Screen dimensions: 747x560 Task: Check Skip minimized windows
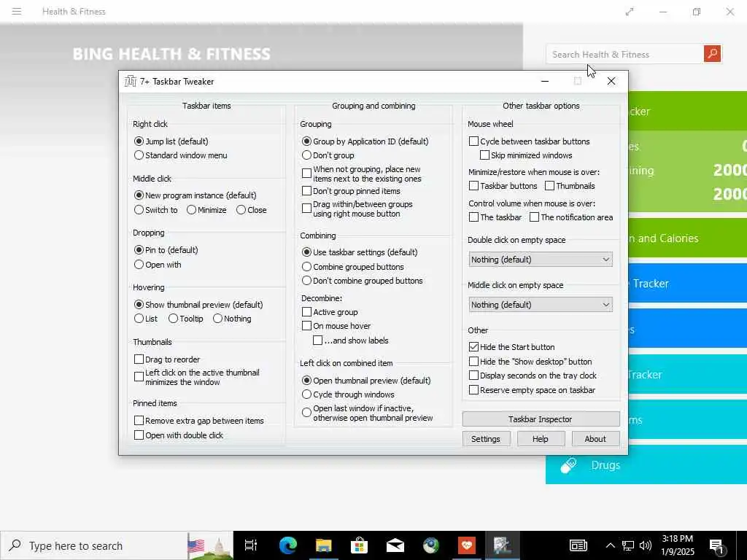[x=527, y=155]
